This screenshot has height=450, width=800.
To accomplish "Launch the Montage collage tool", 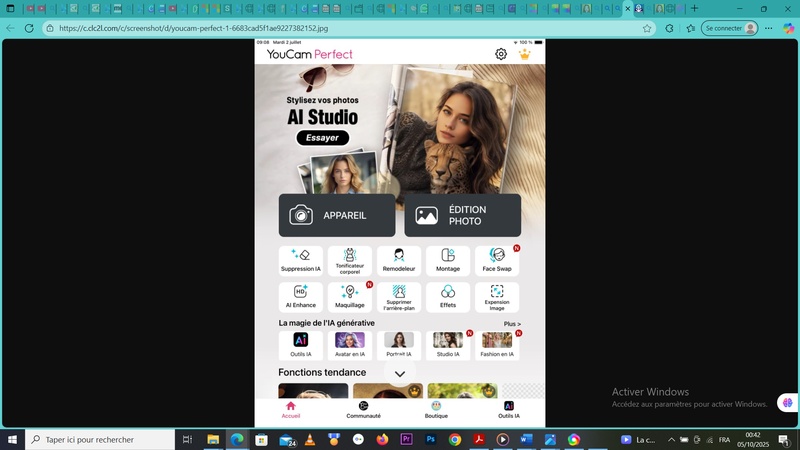I will pos(448,260).
